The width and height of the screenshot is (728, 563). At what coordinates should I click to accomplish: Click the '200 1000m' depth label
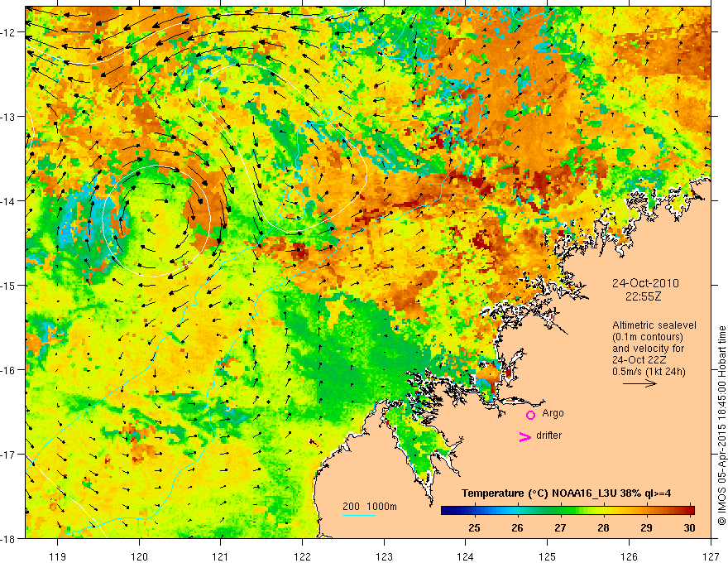pyautogui.click(x=370, y=507)
